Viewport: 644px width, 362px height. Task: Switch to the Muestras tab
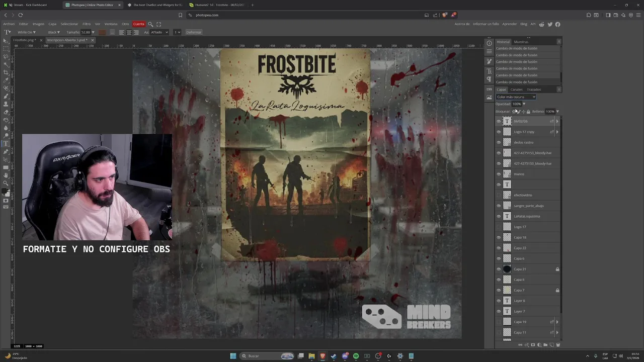click(x=521, y=42)
